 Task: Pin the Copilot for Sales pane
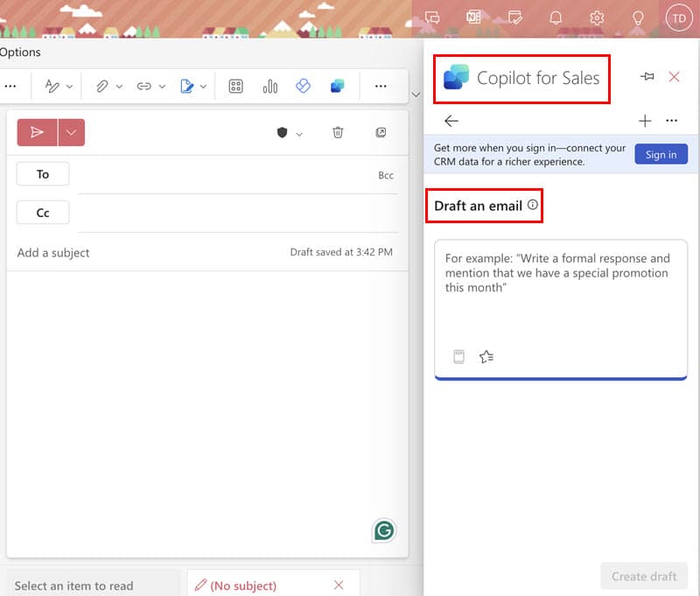click(x=647, y=76)
